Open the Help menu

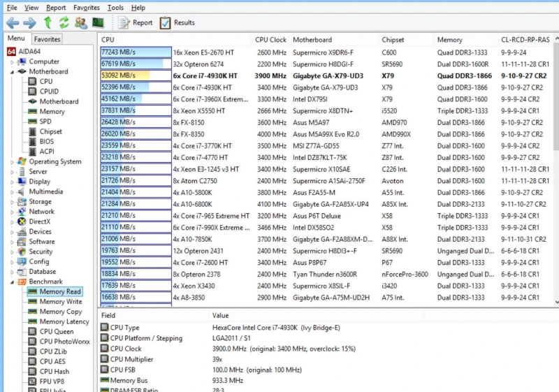pyautogui.click(x=138, y=8)
